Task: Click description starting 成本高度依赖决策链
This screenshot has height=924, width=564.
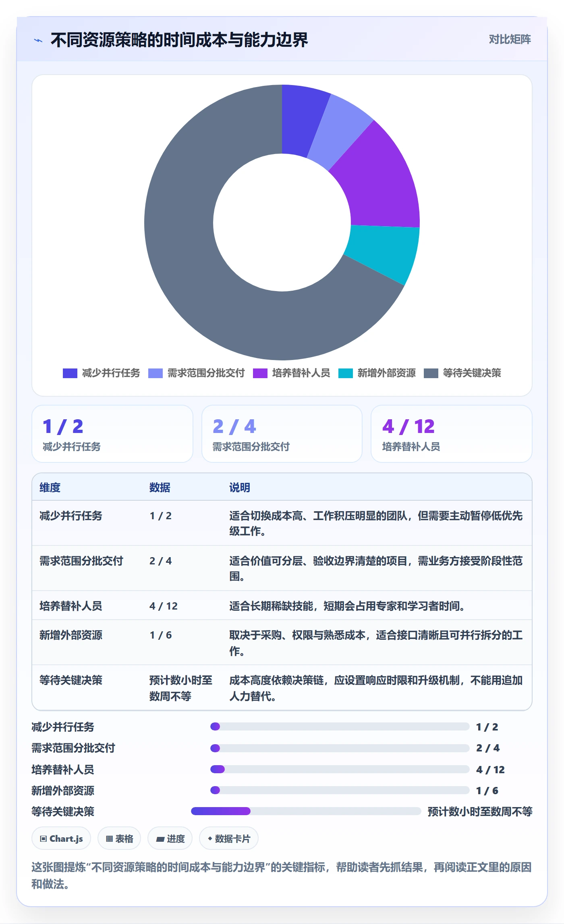Action: [x=376, y=688]
